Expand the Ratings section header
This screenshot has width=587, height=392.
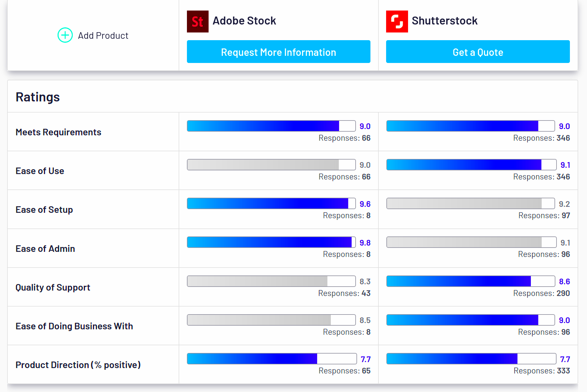pyautogui.click(x=37, y=97)
